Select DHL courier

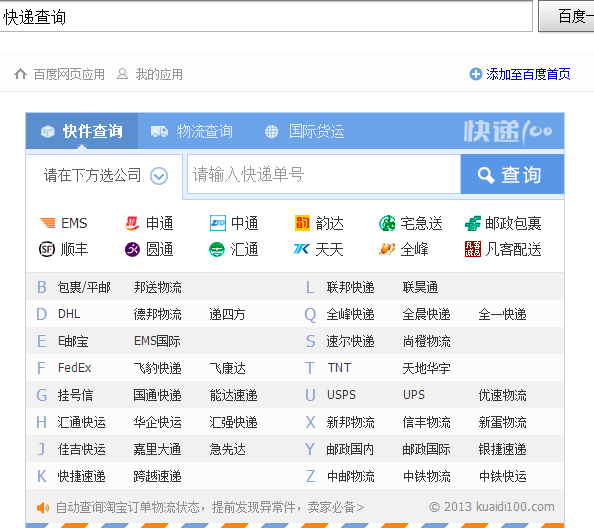[69, 314]
